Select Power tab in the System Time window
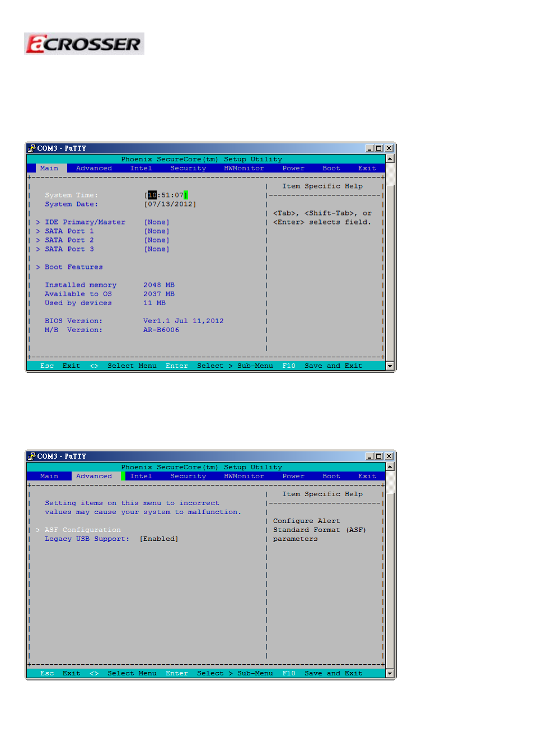 (x=293, y=168)
